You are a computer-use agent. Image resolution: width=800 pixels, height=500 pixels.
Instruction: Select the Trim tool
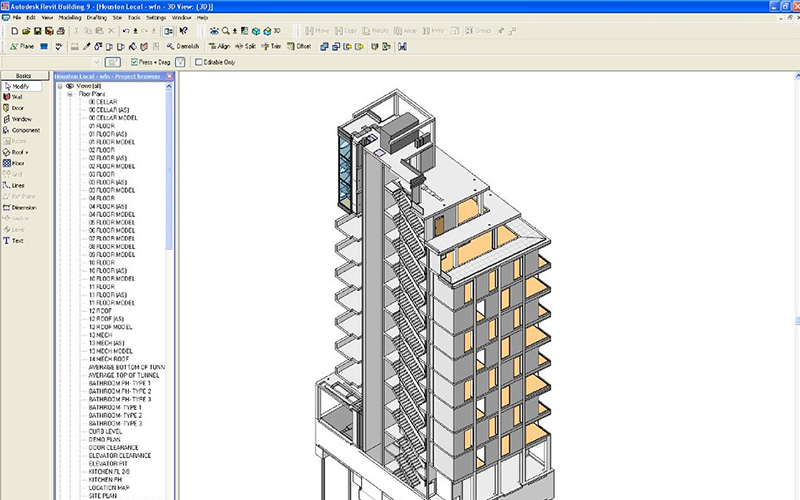[275, 46]
